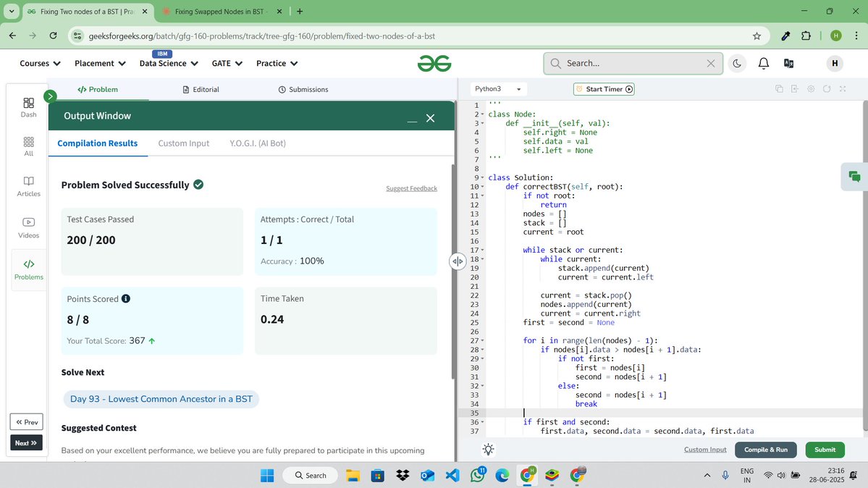Open the Articles sidebar icon

28,187
